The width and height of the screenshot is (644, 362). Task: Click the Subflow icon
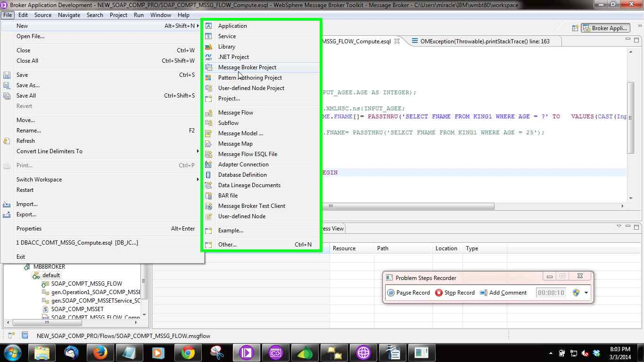coord(208,123)
